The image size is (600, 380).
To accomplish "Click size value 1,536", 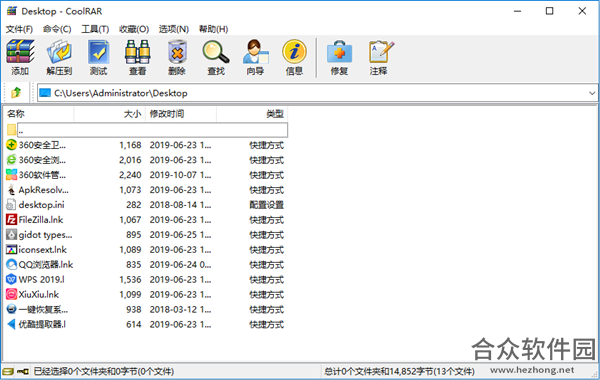I will (130, 279).
